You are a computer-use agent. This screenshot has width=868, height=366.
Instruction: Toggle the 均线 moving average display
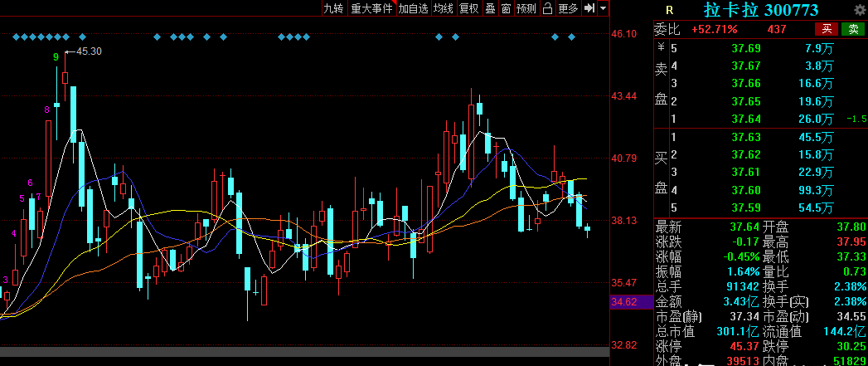[x=444, y=8]
